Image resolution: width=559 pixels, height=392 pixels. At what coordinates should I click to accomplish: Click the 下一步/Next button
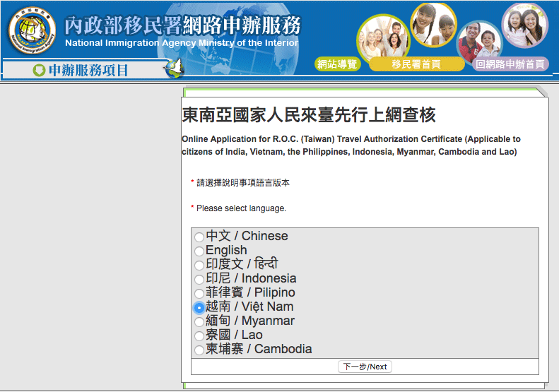[365, 367]
